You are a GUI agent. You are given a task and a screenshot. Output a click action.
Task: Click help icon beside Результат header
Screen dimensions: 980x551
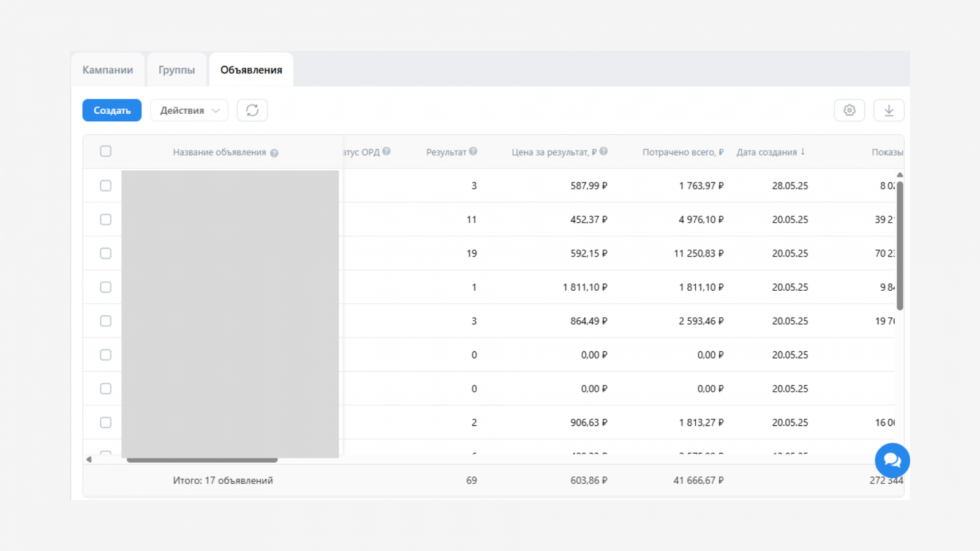click(473, 152)
